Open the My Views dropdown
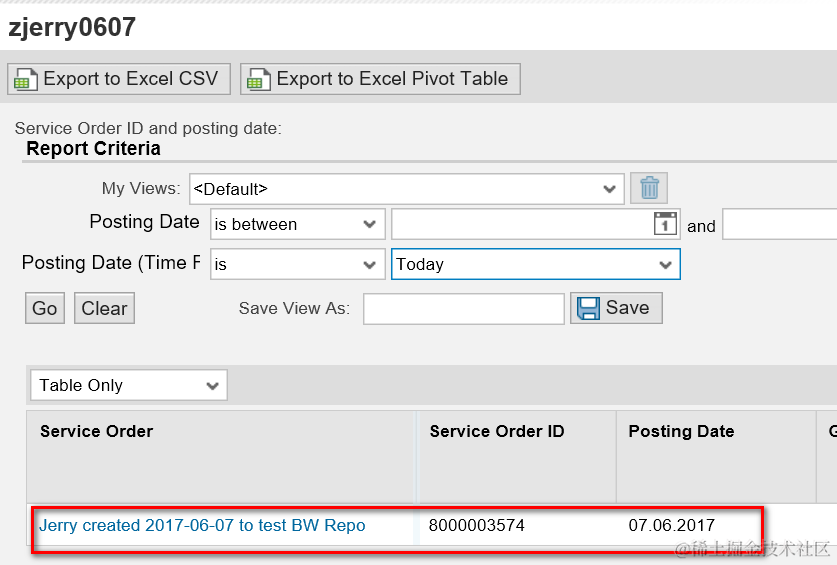This screenshot has width=837, height=565. coord(407,189)
